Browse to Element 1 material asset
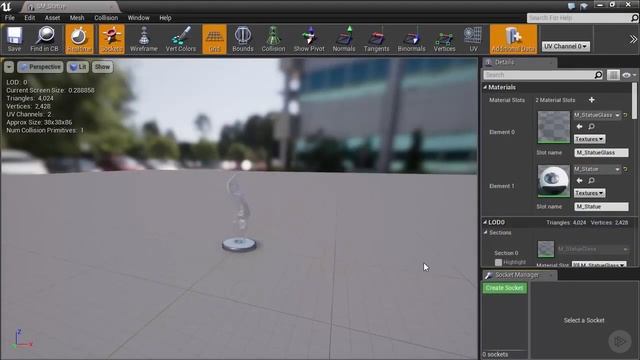The width and height of the screenshot is (640, 360). pos(591,181)
